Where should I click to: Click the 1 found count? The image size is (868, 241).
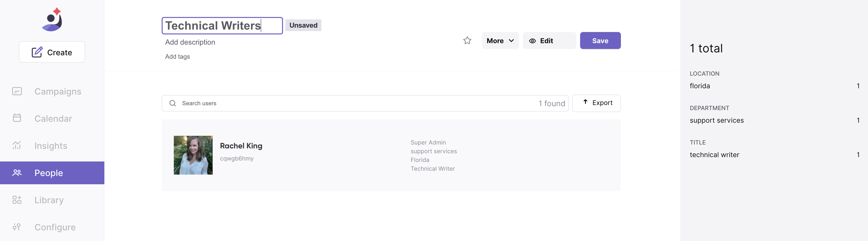pos(551,103)
